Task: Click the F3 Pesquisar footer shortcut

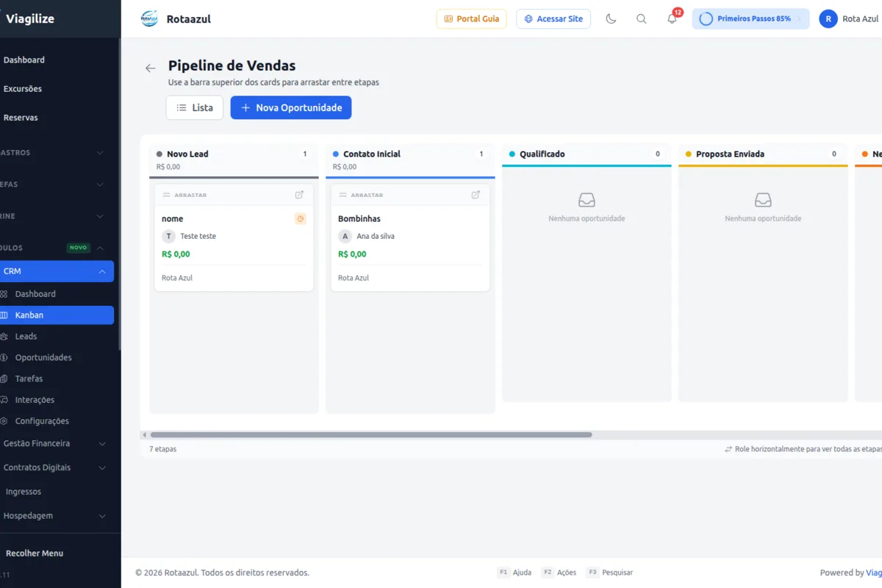Action: 609,573
